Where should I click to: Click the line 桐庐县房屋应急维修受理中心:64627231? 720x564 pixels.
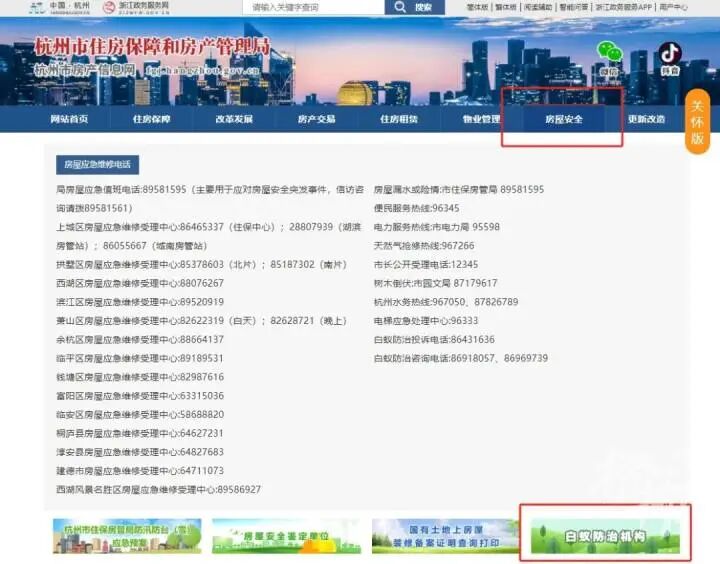click(x=140, y=434)
